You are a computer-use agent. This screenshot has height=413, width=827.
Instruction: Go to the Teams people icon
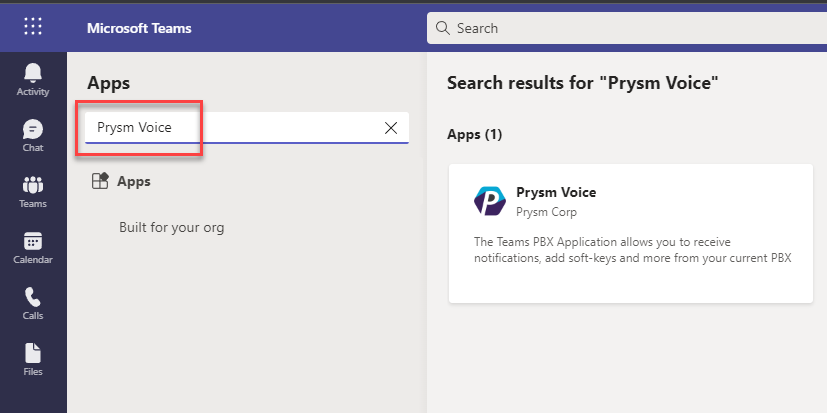[x=33, y=185]
